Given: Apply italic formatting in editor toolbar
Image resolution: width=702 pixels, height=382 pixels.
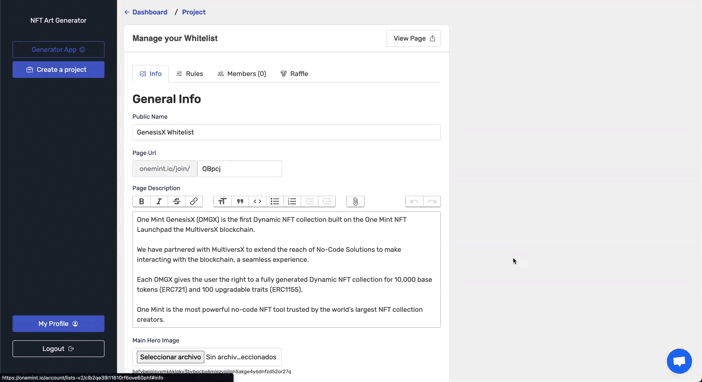Looking at the screenshot, I should [x=159, y=202].
